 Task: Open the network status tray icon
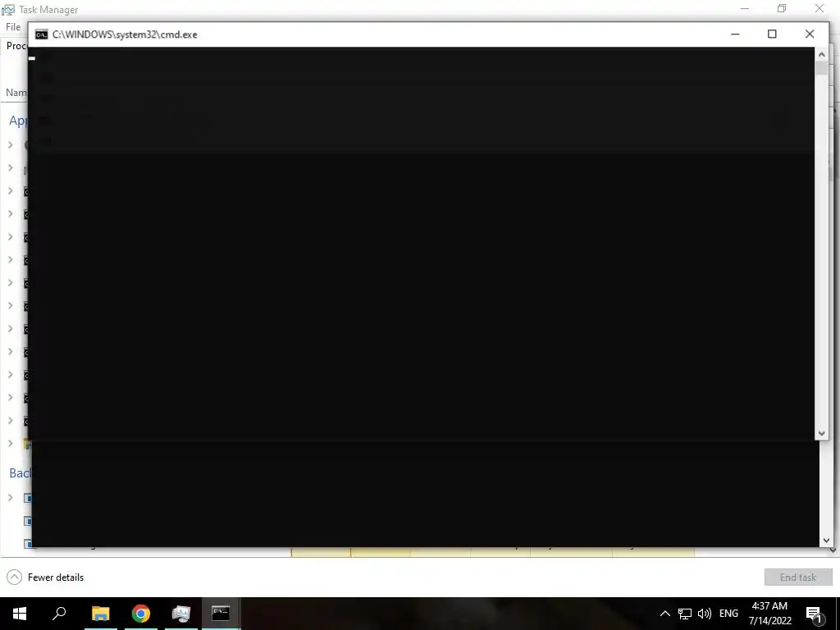[685, 614]
